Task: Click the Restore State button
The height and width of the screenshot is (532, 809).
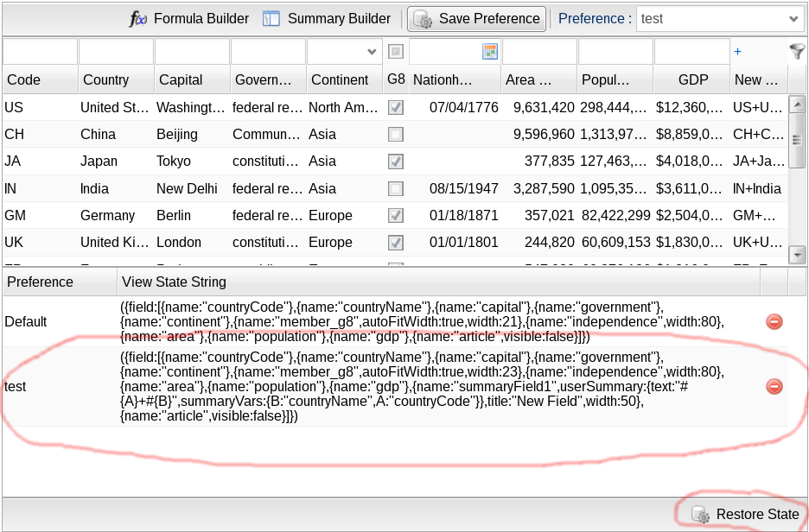Action: 746,514
